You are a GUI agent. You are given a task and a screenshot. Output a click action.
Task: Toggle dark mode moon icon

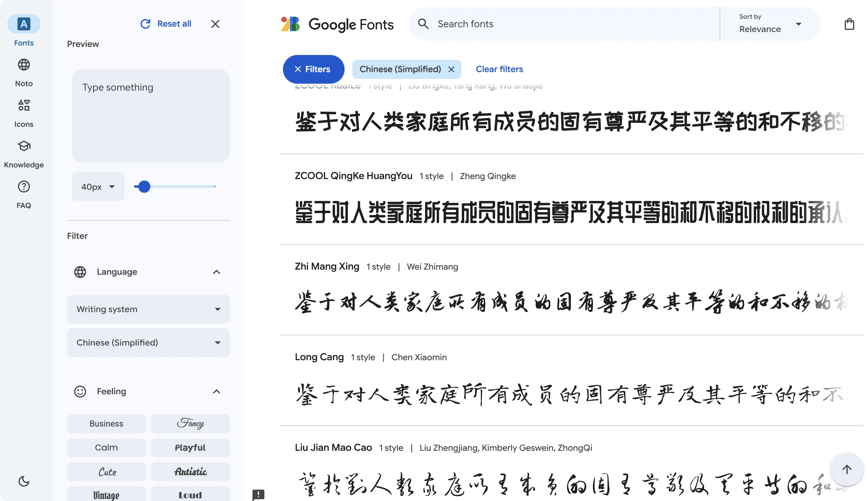point(24,481)
